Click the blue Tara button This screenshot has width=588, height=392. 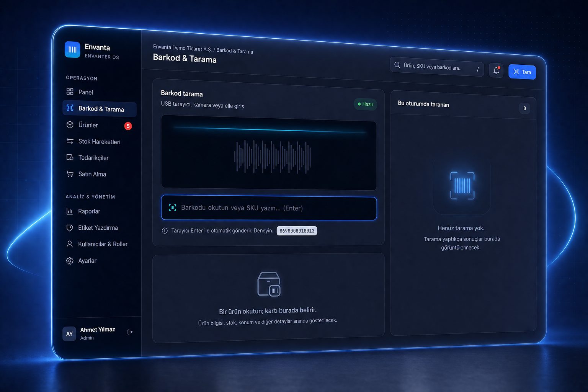(522, 72)
